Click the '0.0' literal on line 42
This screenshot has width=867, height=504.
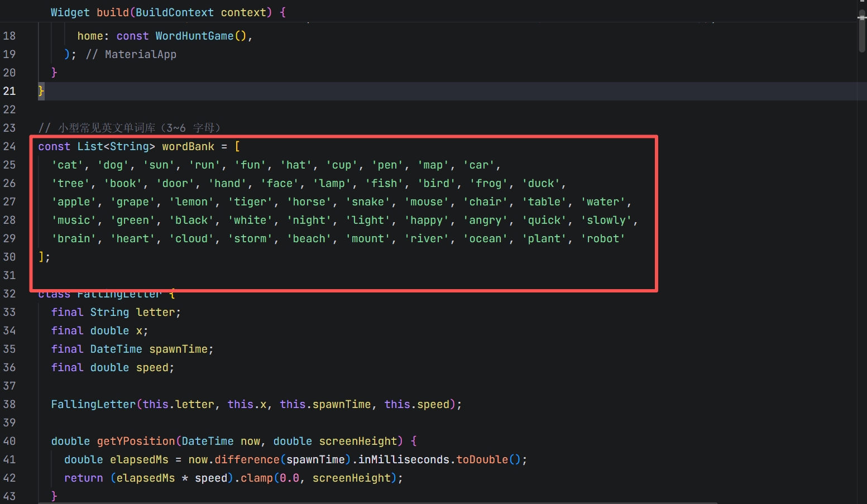point(289,478)
